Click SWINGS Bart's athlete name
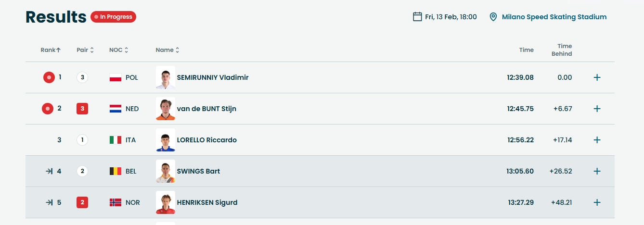Image resolution: width=644 pixels, height=225 pixels. (198, 171)
